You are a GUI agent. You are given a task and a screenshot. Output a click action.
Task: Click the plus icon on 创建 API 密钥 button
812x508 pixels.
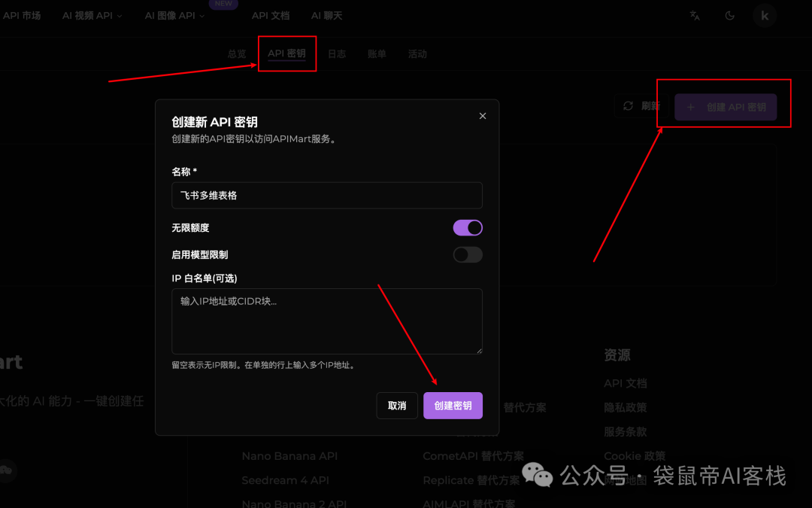tap(690, 107)
